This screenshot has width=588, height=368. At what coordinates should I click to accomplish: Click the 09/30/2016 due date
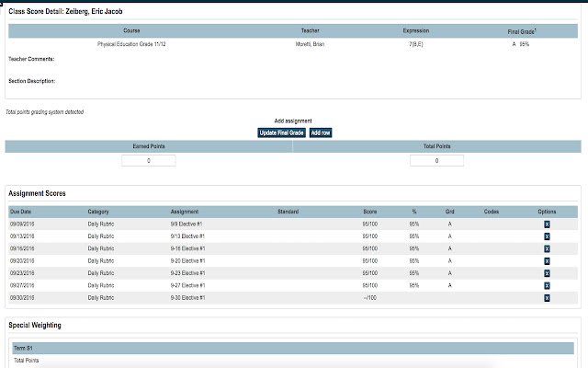[x=22, y=297]
